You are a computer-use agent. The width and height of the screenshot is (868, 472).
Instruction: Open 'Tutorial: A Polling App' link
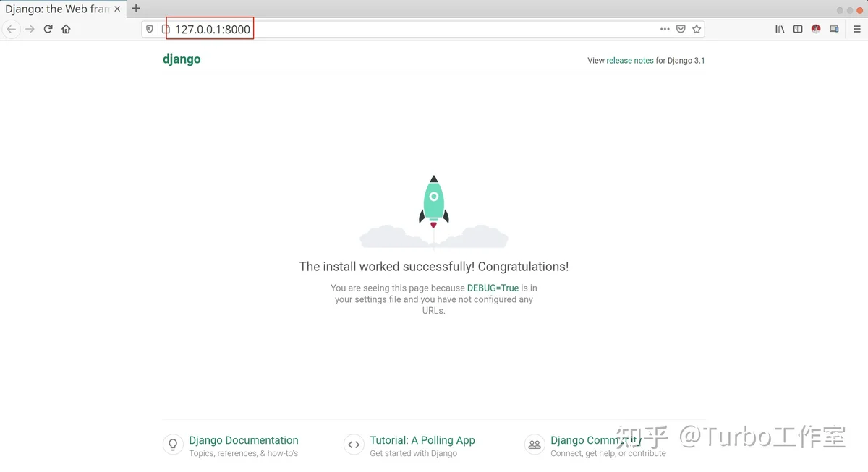[x=422, y=440]
